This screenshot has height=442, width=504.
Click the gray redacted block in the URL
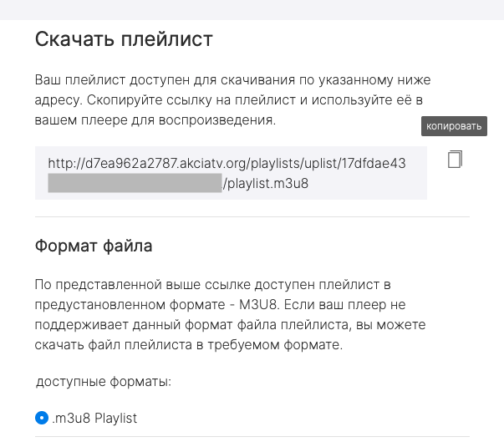pyautogui.click(x=135, y=183)
